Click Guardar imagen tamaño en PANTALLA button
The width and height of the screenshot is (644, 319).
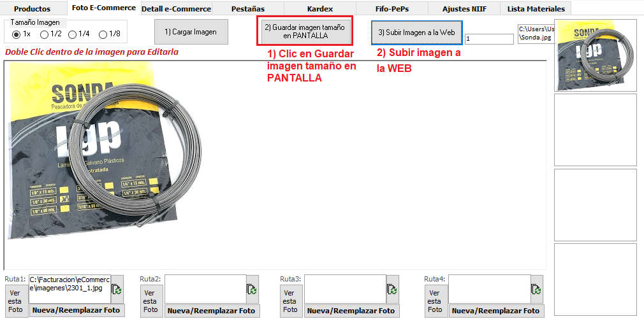[305, 31]
